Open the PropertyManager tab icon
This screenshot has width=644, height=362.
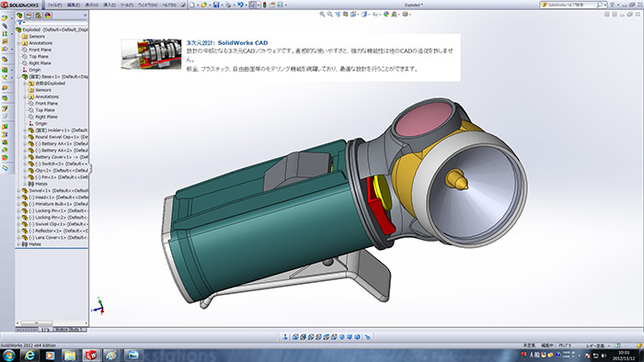[29, 16]
